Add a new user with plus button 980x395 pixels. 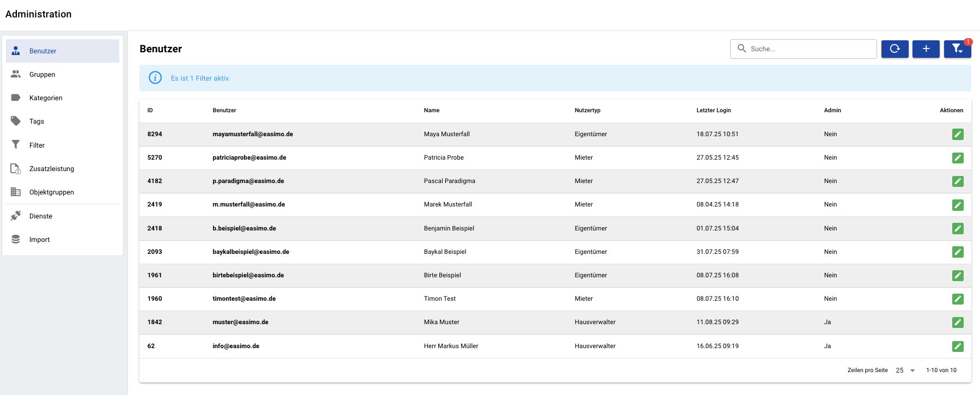tap(926, 48)
